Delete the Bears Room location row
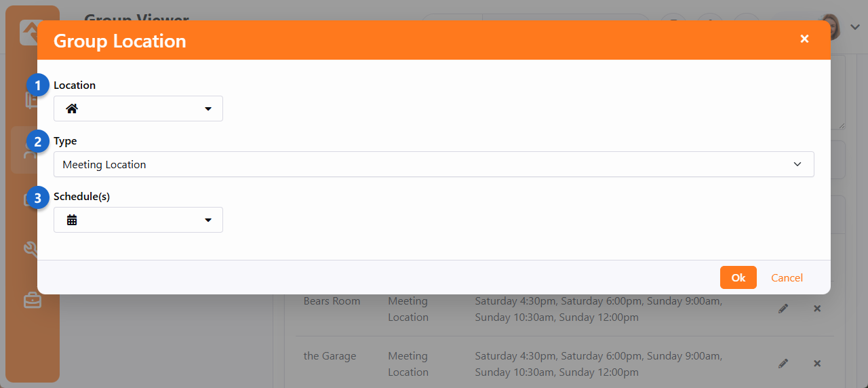This screenshot has height=388, width=868. [817, 309]
